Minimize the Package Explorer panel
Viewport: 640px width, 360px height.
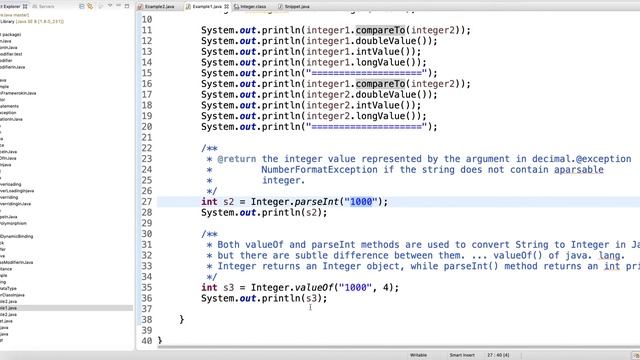118,6
